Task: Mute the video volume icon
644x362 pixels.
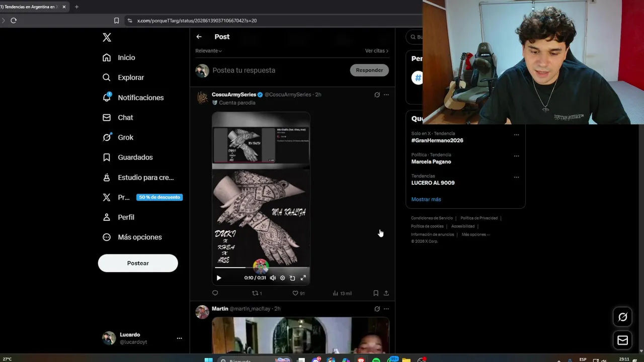Action: (x=273, y=278)
